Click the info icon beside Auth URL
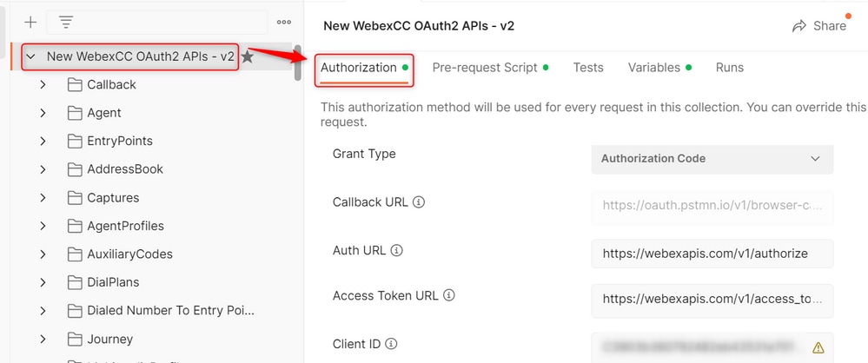 (397, 251)
